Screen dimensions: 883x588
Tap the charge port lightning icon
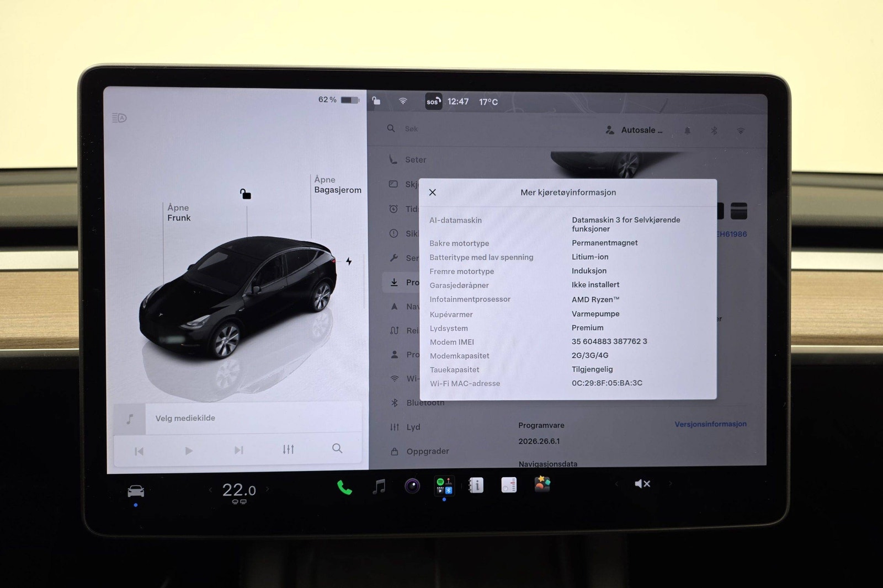[x=349, y=261]
